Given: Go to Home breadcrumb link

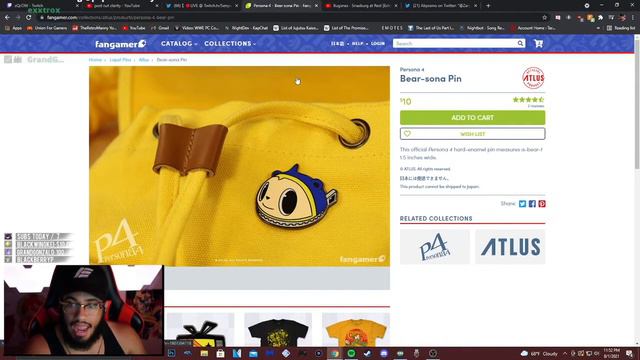Looking at the screenshot, I should coord(95,60).
